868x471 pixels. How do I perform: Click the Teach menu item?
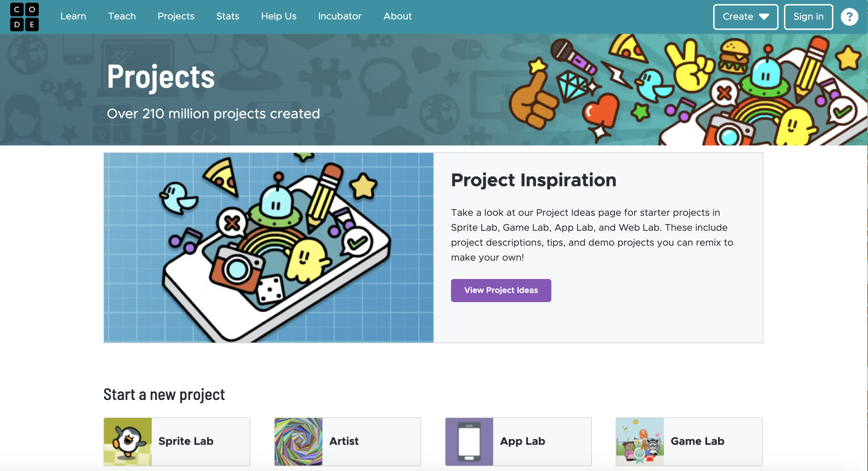(x=122, y=16)
